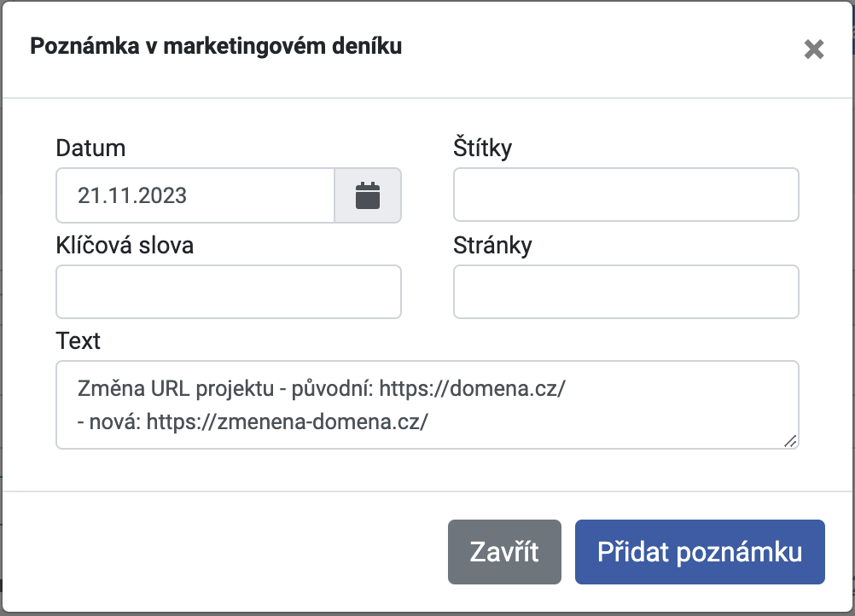The height and width of the screenshot is (616, 855).
Task: Click the Datum label
Action: 90,148
